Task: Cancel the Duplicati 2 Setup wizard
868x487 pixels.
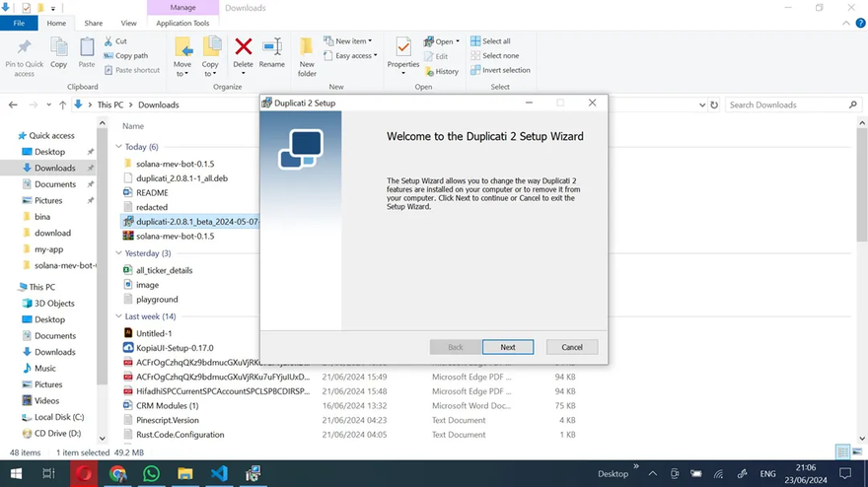Action: tap(572, 347)
